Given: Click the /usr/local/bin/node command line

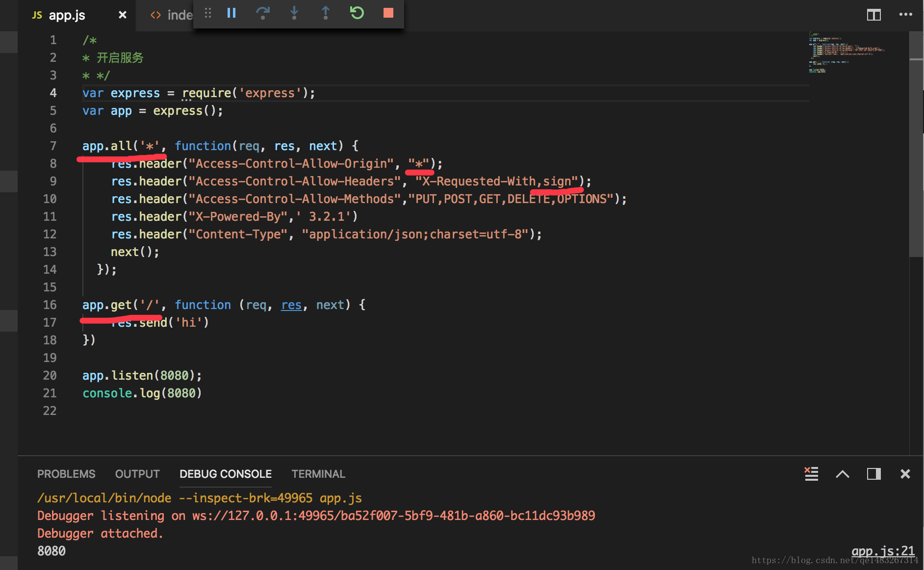Looking at the screenshot, I should tap(200, 498).
